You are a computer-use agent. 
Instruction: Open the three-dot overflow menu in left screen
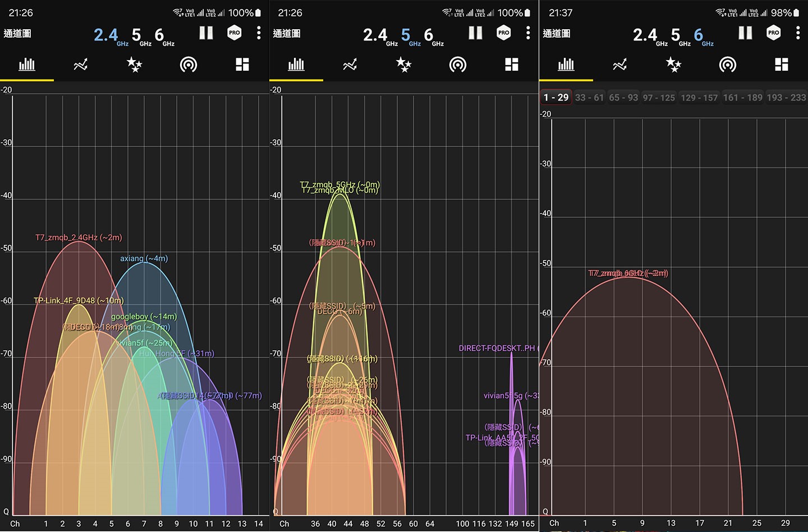click(259, 33)
